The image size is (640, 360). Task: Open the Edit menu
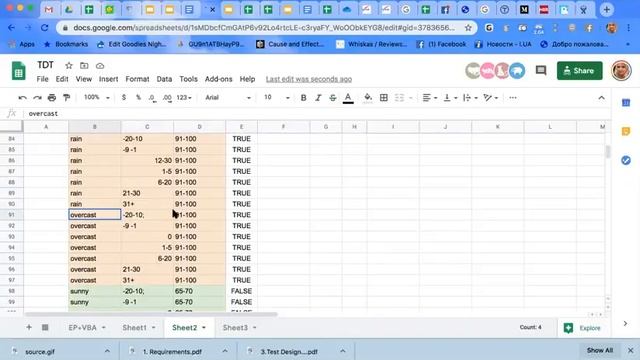(x=62, y=79)
